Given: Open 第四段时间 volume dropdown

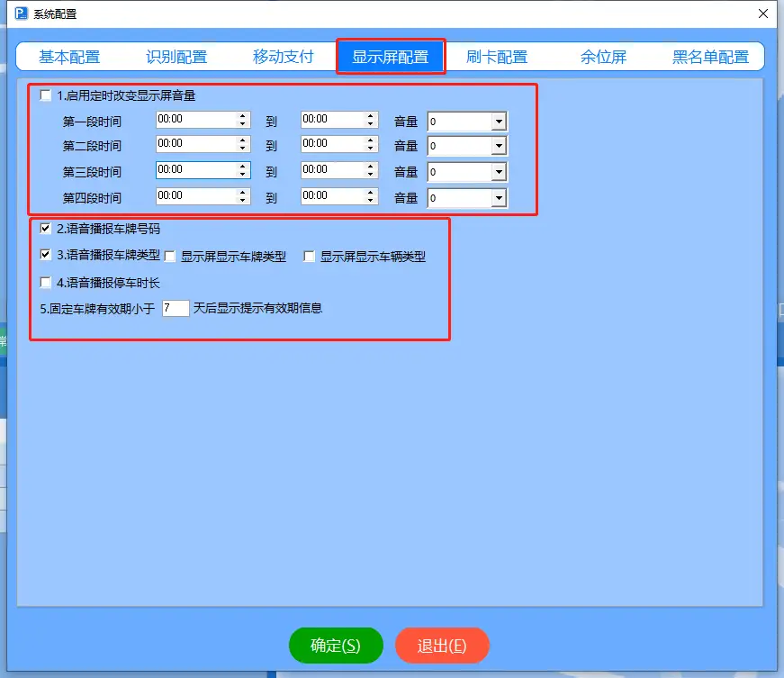Looking at the screenshot, I should click(x=498, y=197).
